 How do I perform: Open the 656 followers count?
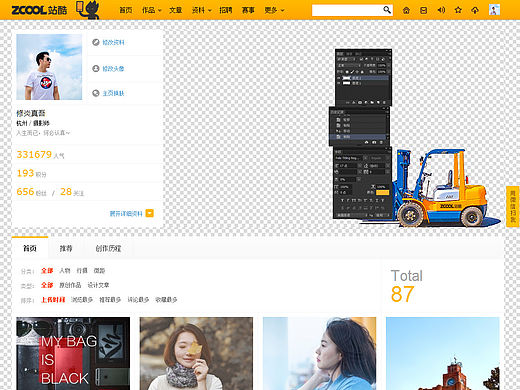(x=25, y=192)
